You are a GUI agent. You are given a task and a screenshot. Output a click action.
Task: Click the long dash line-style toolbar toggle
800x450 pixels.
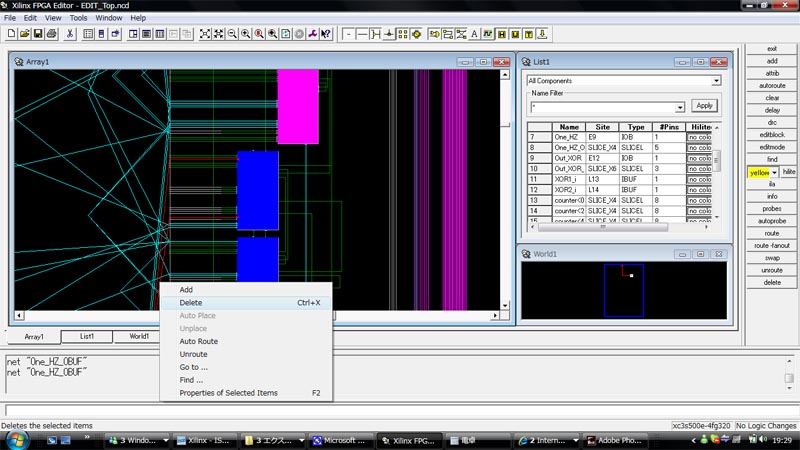click(x=362, y=34)
